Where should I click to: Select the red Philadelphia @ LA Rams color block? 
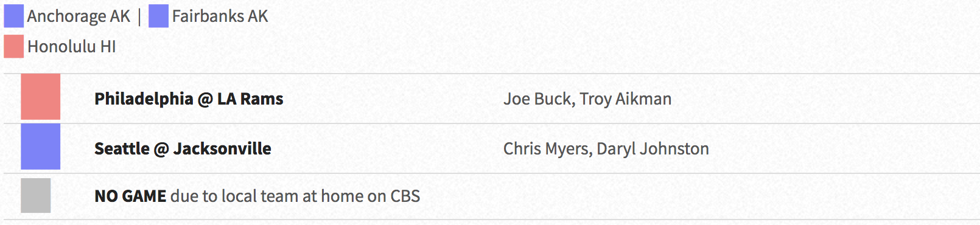tap(41, 97)
